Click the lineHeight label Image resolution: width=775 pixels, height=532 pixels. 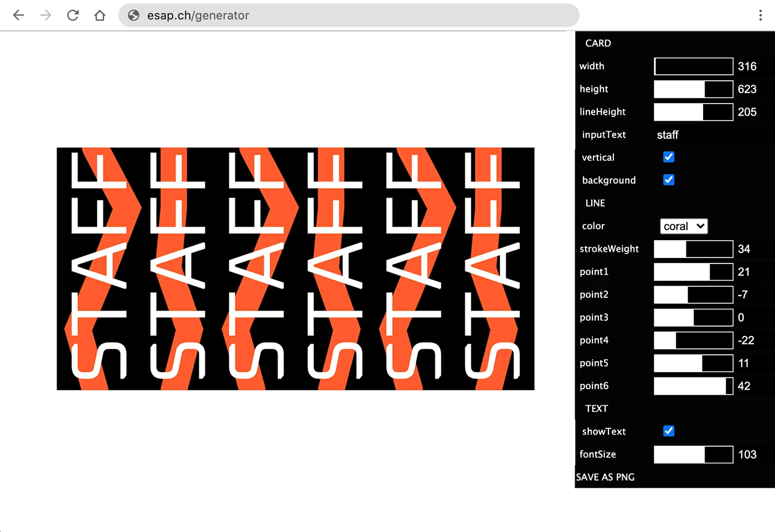pos(602,112)
